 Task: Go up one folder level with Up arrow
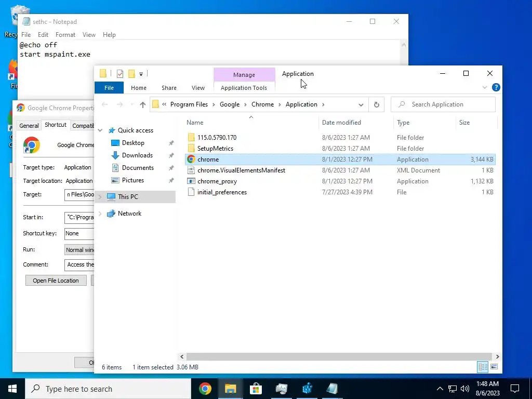pyautogui.click(x=142, y=104)
